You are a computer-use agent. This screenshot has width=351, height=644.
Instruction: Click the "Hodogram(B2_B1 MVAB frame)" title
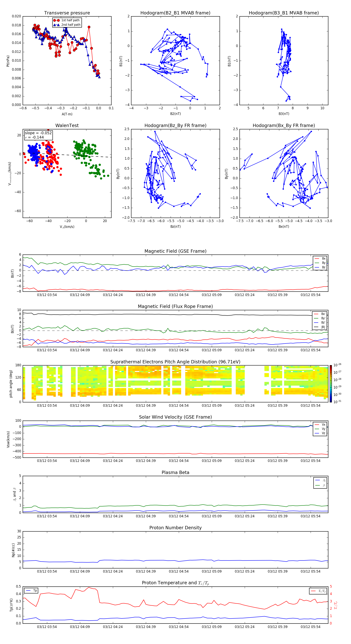pos(175,13)
